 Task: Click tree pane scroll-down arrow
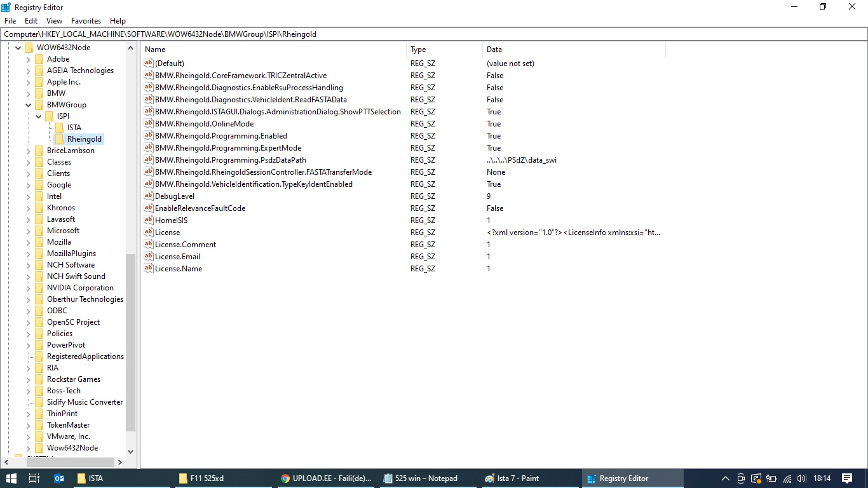coord(131,451)
